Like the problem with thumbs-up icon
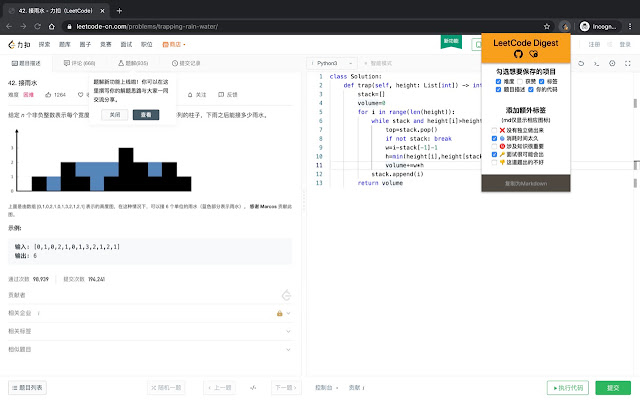Viewport: 640px width, 400px height. coord(48,95)
